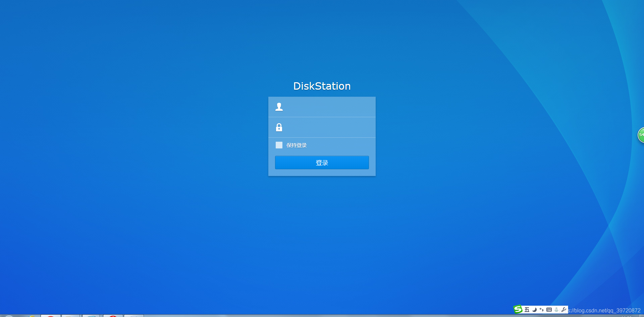644x317 pixels.
Task: Click the green floating ball showing 54
Action: coord(641,135)
